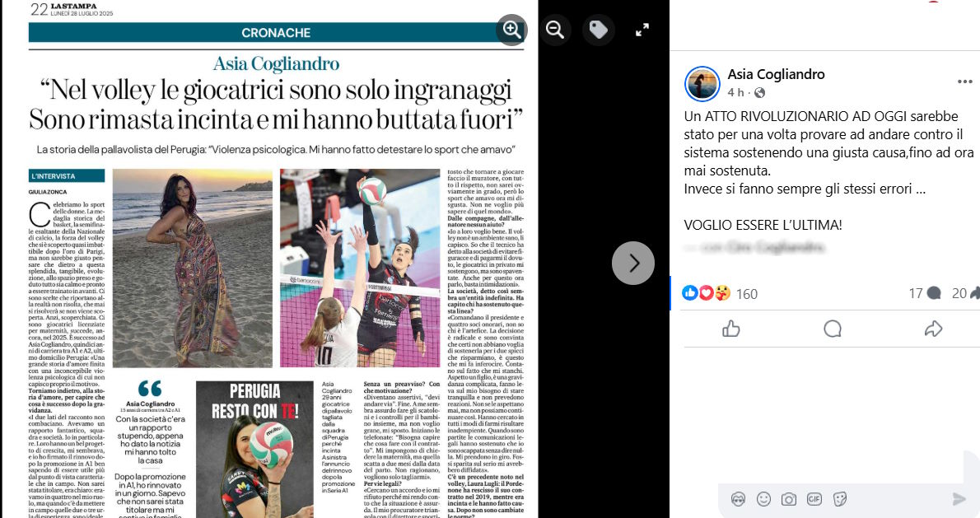This screenshot has height=518, width=980.
Task: Enter fullscreen photo view
Action: coord(642,30)
